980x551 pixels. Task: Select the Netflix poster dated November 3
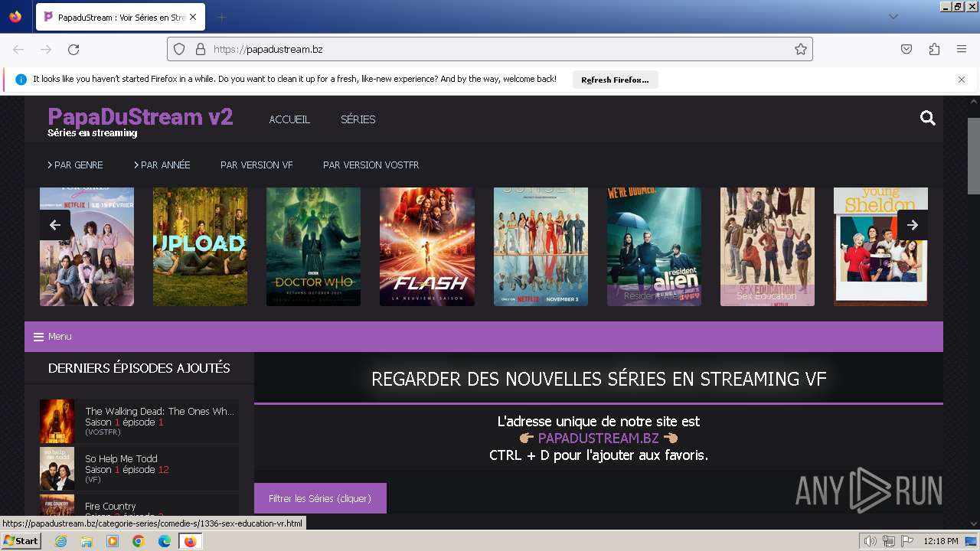[541, 246]
